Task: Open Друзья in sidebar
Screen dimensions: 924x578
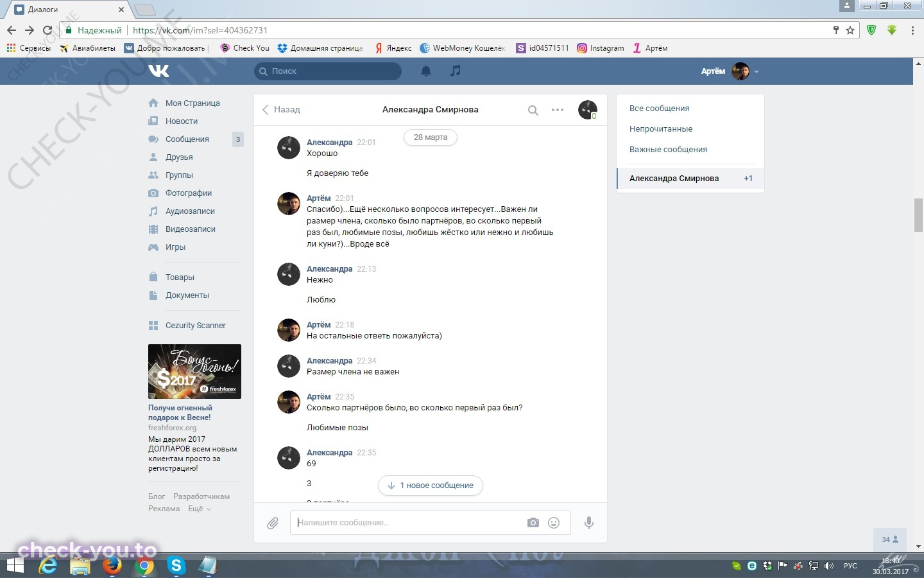Action: coord(179,157)
